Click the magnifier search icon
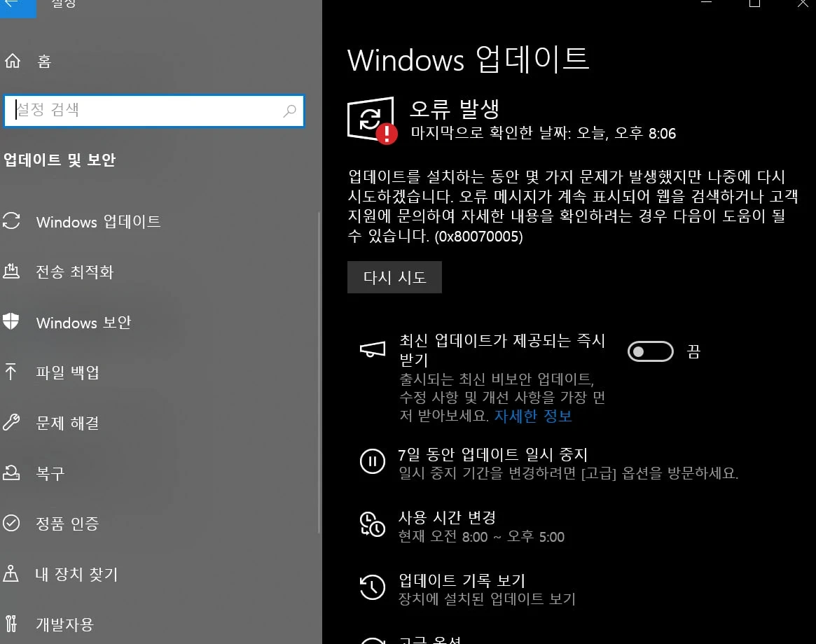Image resolution: width=816 pixels, height=644 pixels. pyautogui.click(x=289, y=111)
